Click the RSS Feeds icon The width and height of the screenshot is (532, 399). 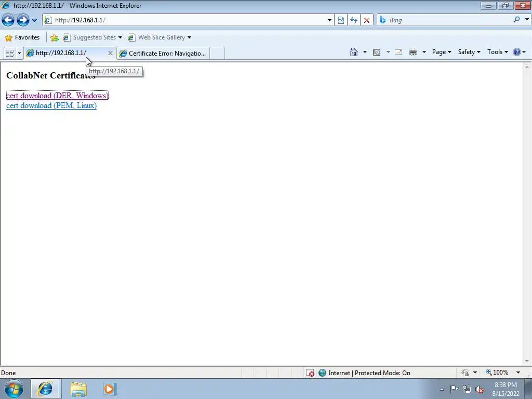(377, 52)
